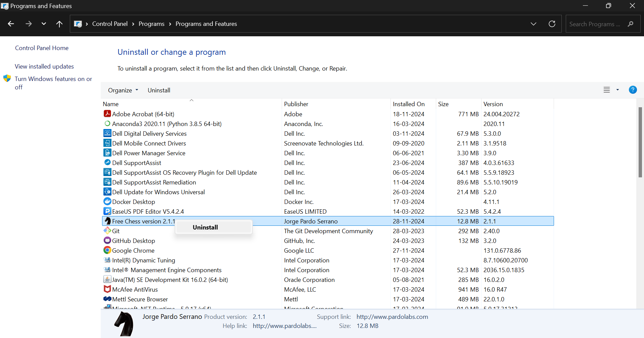This screenshot has height=338, width=644.
Task: Click the Adobe Acrobat program icon
Action: 107,114
